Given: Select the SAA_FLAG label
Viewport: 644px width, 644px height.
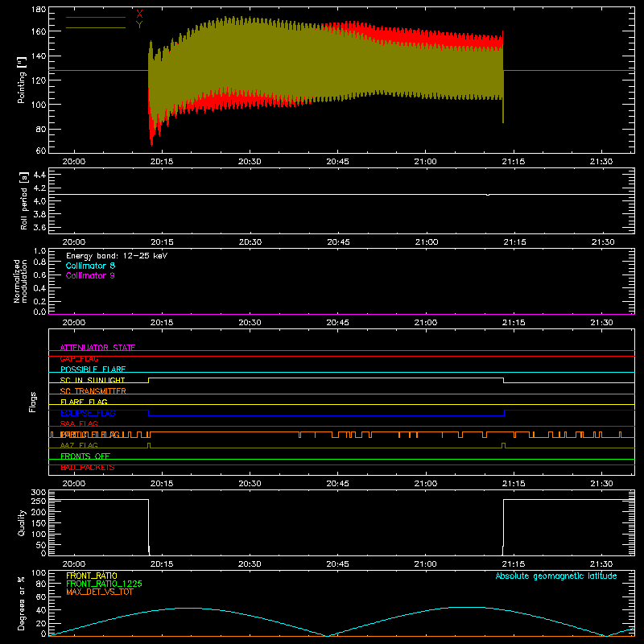Looking at the screenshot, I should [79, 423].
